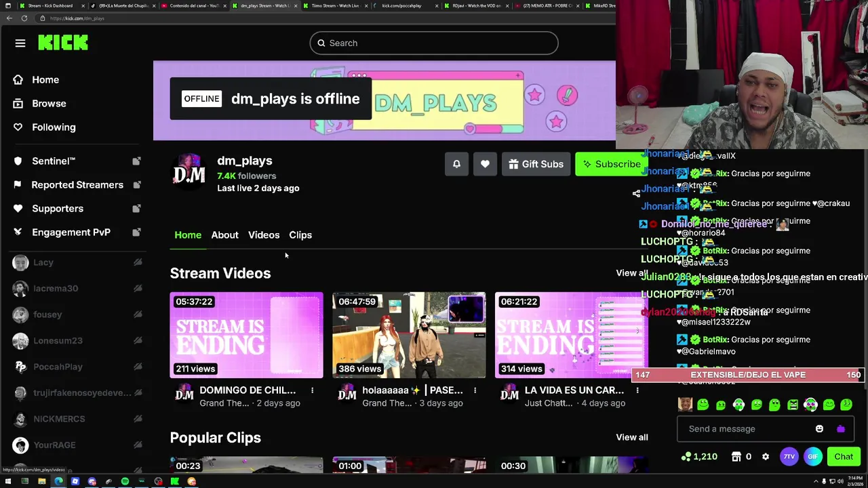Go back in the browser

tap(9, 18)
